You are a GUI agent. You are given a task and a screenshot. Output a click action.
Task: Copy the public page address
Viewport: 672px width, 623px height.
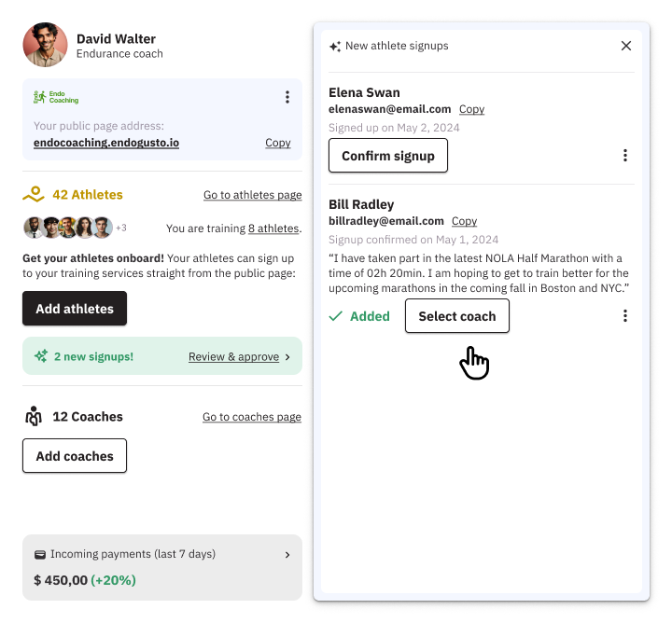[277, 143]
